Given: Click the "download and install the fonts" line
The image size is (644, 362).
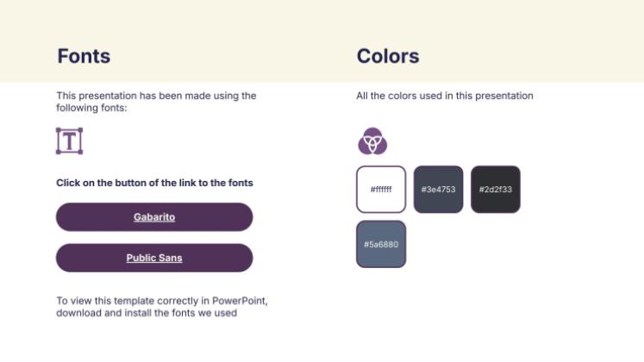Looking at the screenshot, I should [147, 313].
